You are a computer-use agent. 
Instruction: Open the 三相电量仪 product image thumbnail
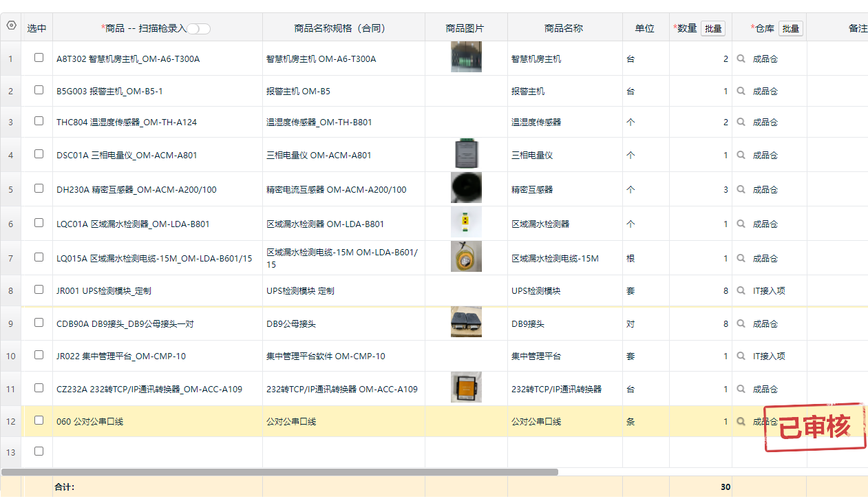click(466, 154)
